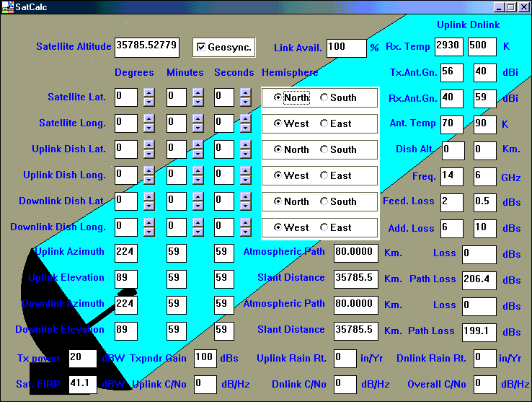Image resolution: width=532 pixels, height=402 pixels.
Task: Decrease Uplink Dish Lat. minutes spinner
Action: [198, 154]
